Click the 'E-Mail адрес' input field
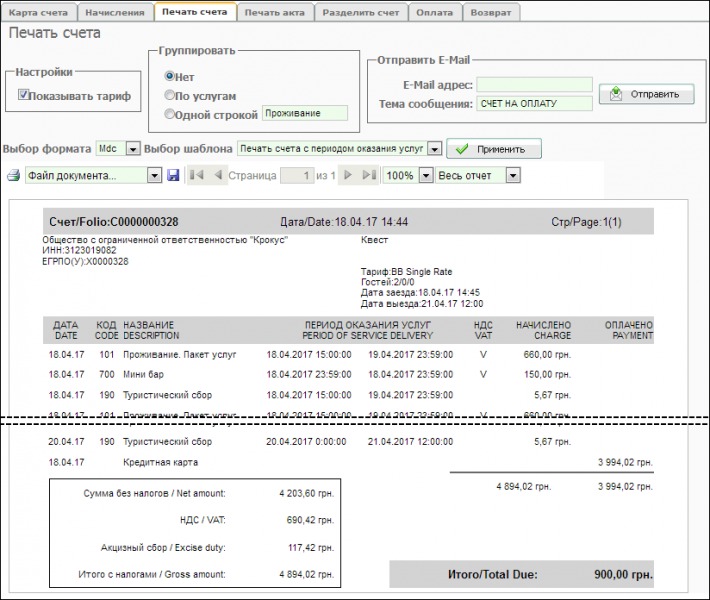 [534, 85]
